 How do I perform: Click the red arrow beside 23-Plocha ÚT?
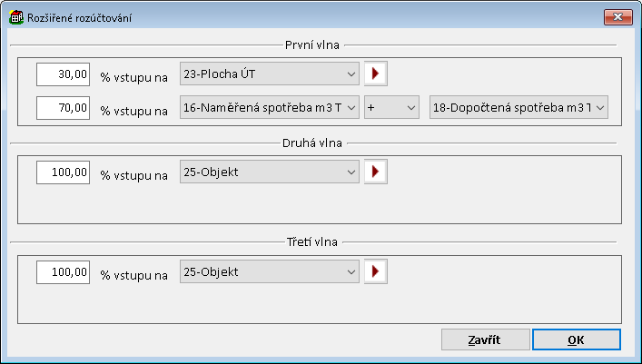point(375,74)
